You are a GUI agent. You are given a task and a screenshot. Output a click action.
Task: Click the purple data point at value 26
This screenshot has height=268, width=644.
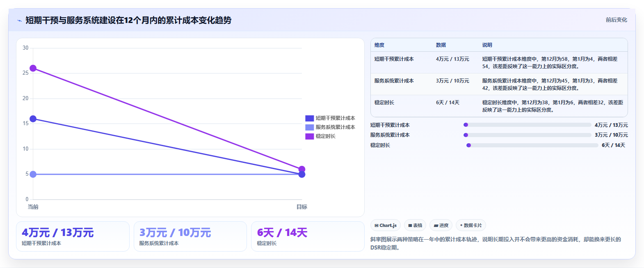pyautogui.click(x=33, y=68)
